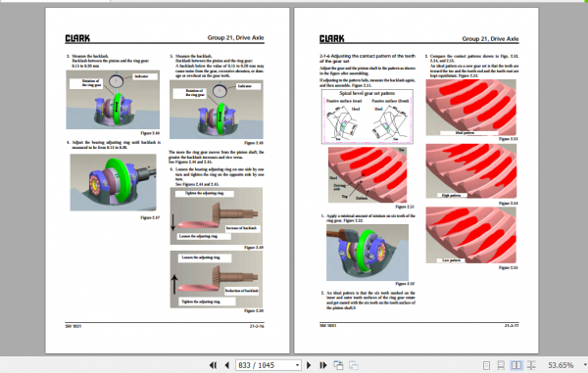Viewport: 588px width, 373px height.
Task: Click the 'Increase of backlash' pinion figure
Action: 217,216
